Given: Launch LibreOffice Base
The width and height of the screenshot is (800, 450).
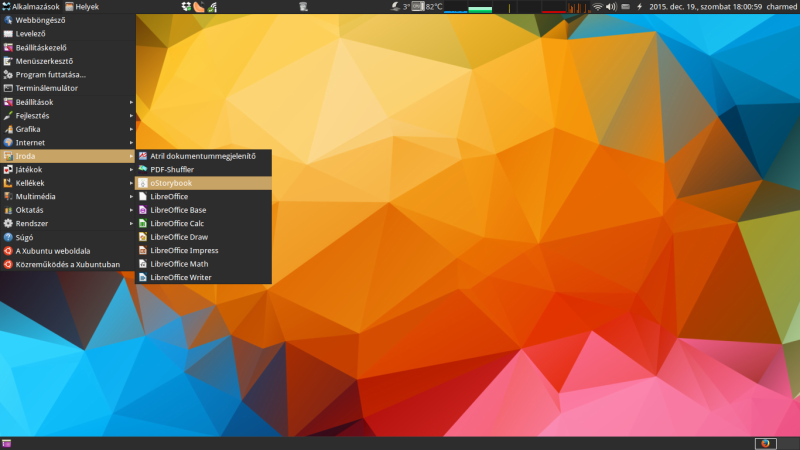Looking at the screenshot, I should tap(203, 210).
